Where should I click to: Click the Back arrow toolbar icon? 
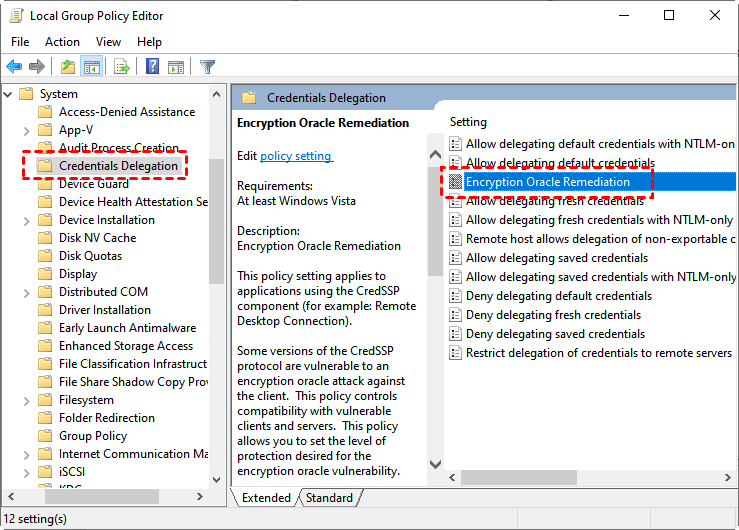click(x=14, y=67)
